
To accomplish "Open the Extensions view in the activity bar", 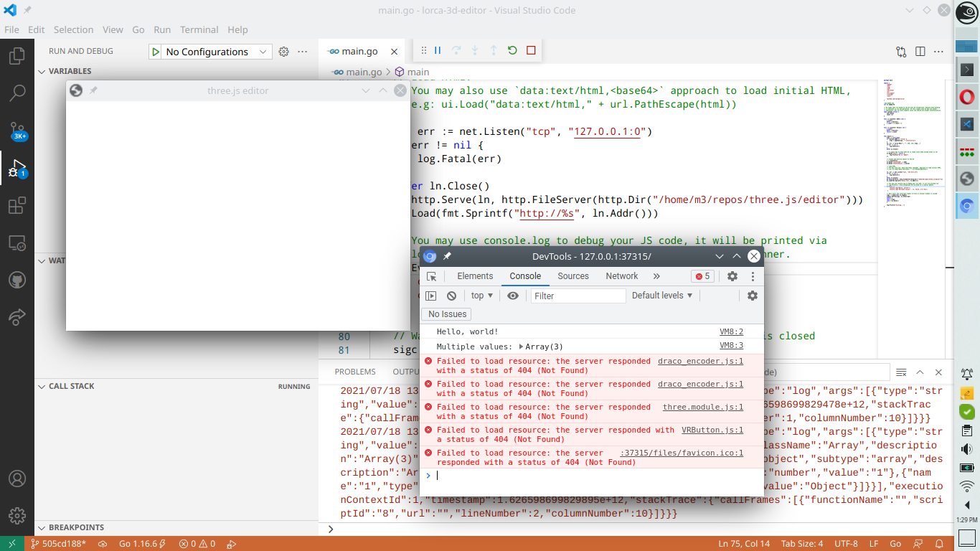I will (17, 206).
